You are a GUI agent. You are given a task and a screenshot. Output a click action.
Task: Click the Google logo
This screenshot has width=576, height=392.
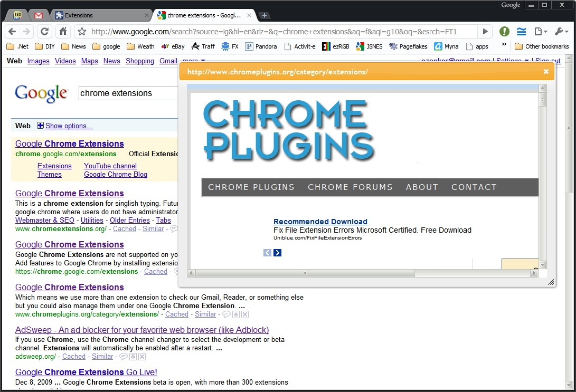click(41, 93)
